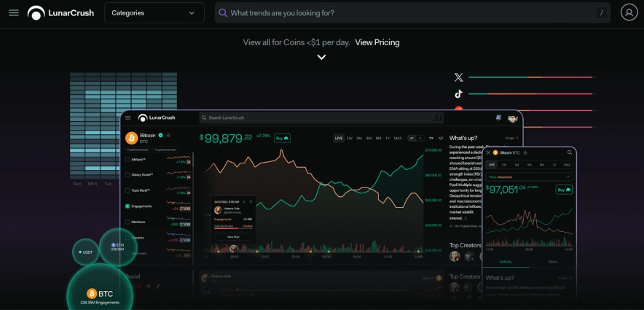Click the search magnifier in mobile preview
The image size is (644, 310).
pos(569,152)
